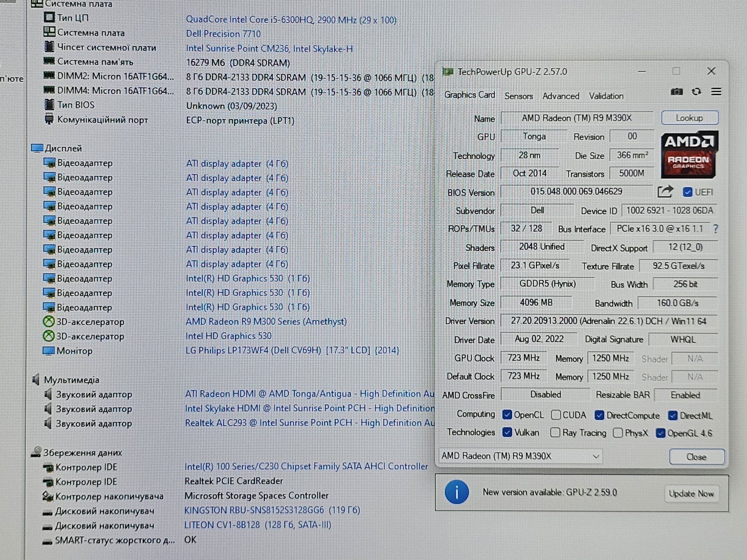Toggle the PhysX checkbox

point(618,433)
